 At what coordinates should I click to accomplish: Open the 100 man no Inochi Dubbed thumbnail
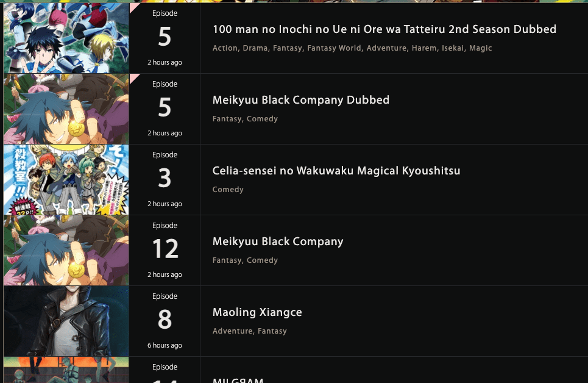pyautogui.click(x=66, y=38)
